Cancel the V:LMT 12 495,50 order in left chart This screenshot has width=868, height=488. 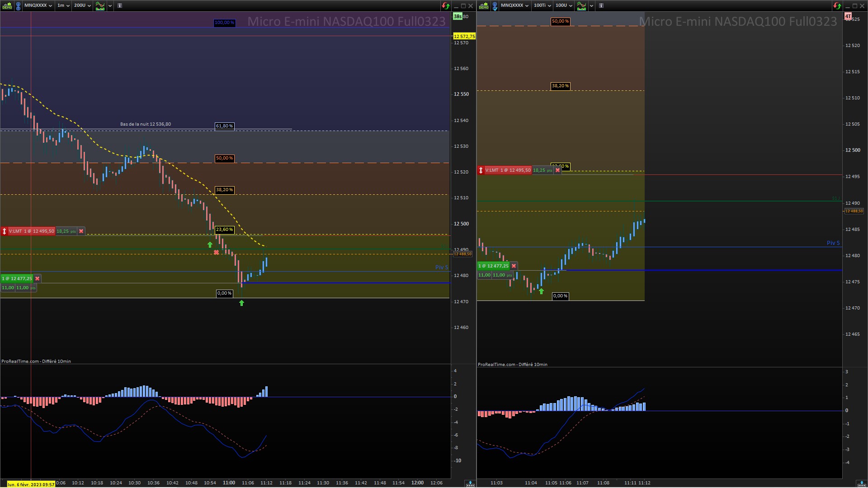[x=81, y=231]
